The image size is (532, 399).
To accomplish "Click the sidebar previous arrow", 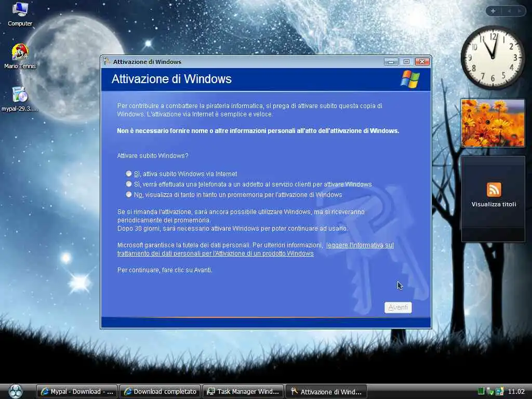I will 509,11.
